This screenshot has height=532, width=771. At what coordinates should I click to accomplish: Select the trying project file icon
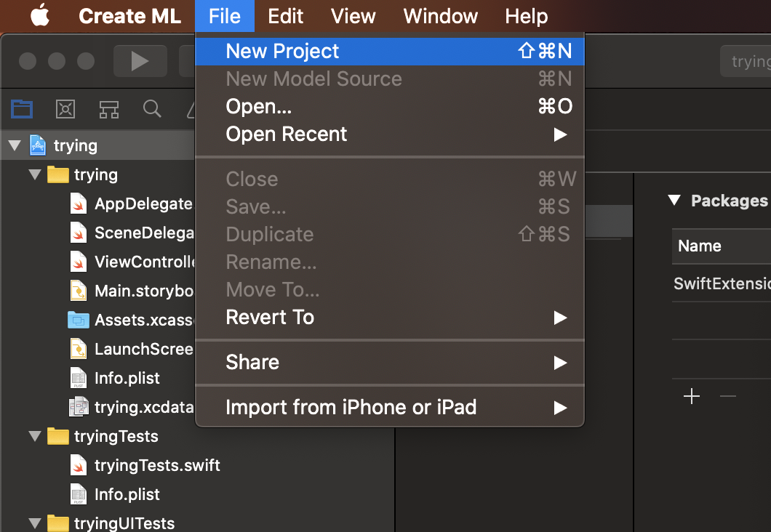[x=38, y=145]
